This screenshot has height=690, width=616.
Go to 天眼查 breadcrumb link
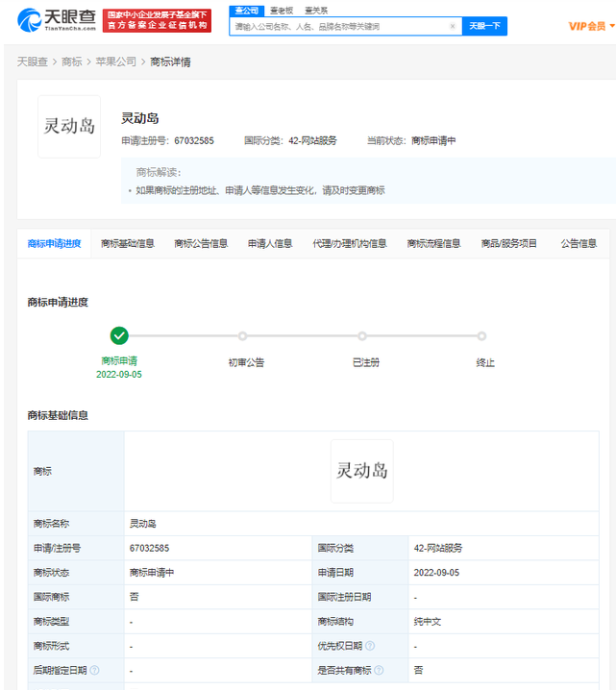tap(33, 62)
